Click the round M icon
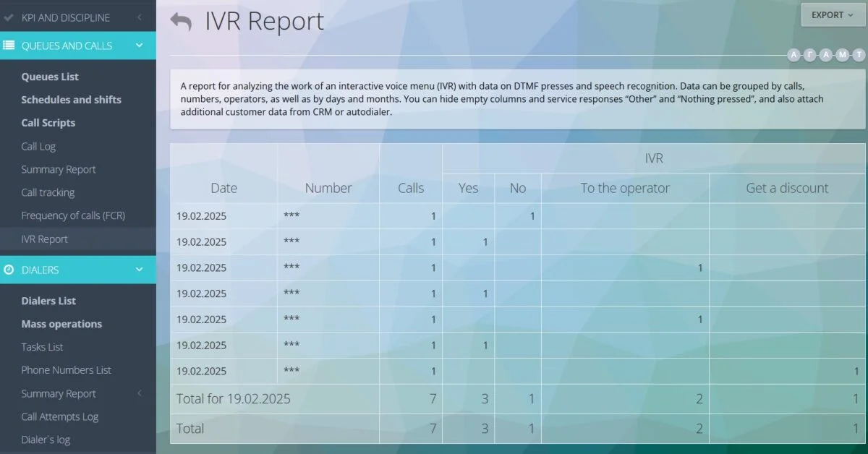Image resolution: width=868 pixels, height=454 pixels. pos(843,55)
